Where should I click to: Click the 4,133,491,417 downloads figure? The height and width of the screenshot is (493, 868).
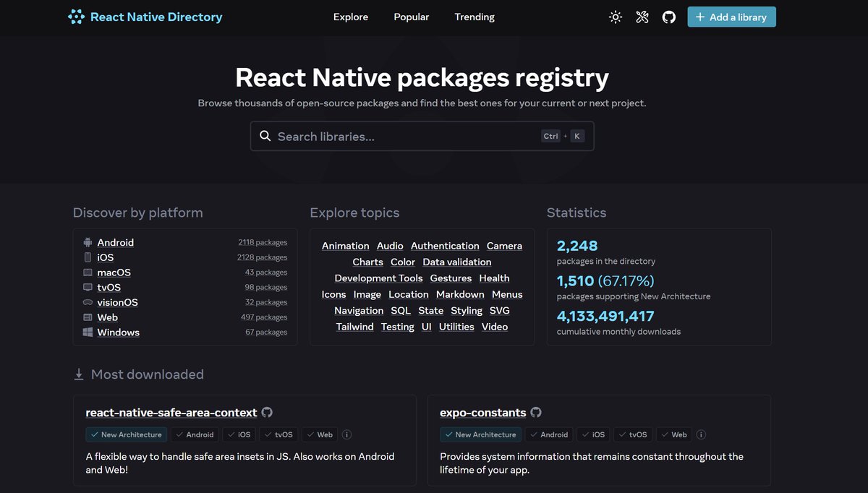(x=605, y=316)
